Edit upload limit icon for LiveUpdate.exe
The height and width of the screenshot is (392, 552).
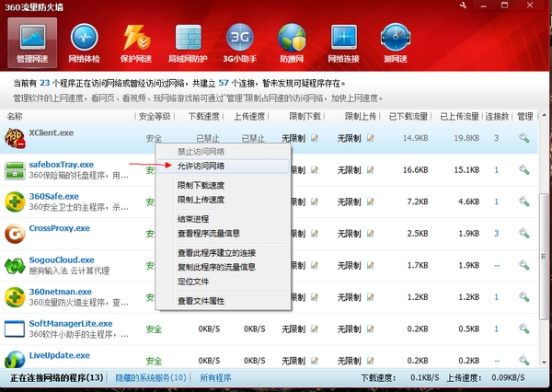pos(370,361)
